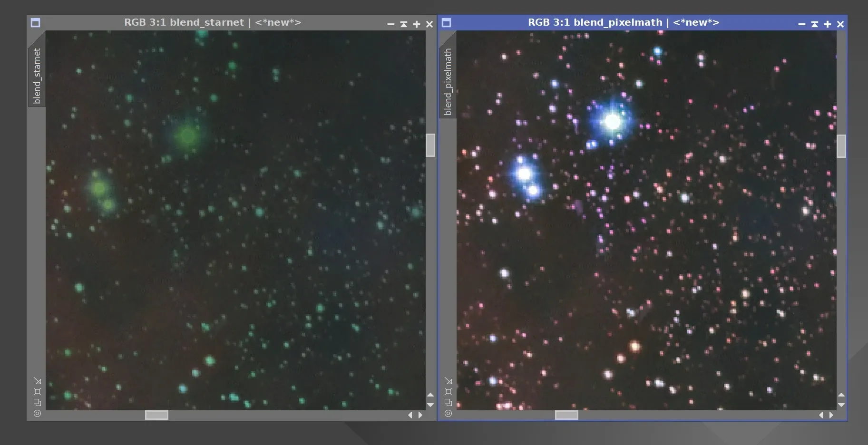
Task: Click the overlapping squares icon in blend_pixelmath window
Action: [449, 403]
